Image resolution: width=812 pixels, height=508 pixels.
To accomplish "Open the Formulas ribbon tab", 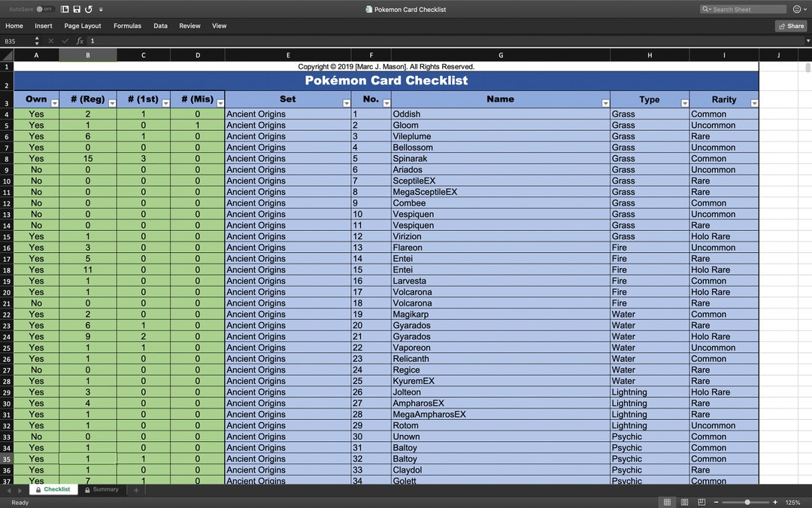I will pyautogui.click(x=127, y=26).
